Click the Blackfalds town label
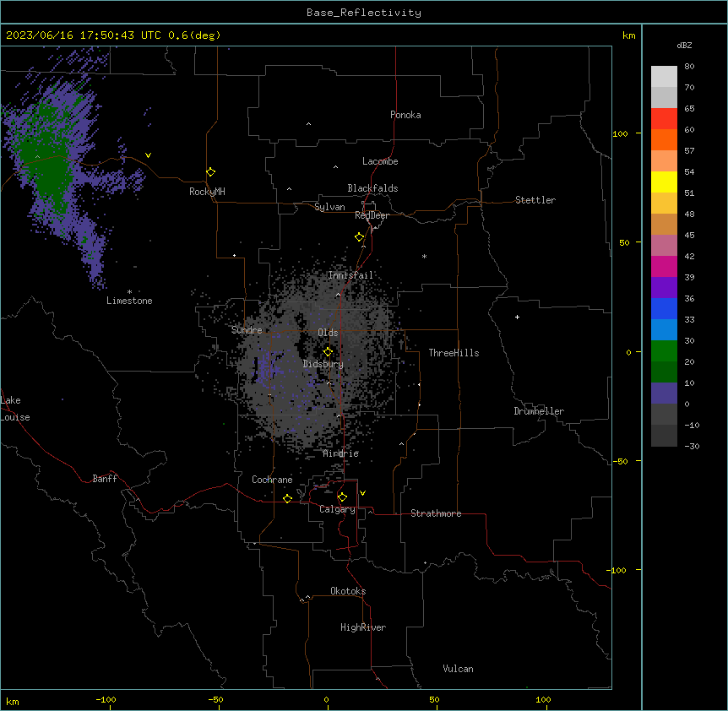The height and width of the screenshot is (711, 728). click(x=372, y=188)
